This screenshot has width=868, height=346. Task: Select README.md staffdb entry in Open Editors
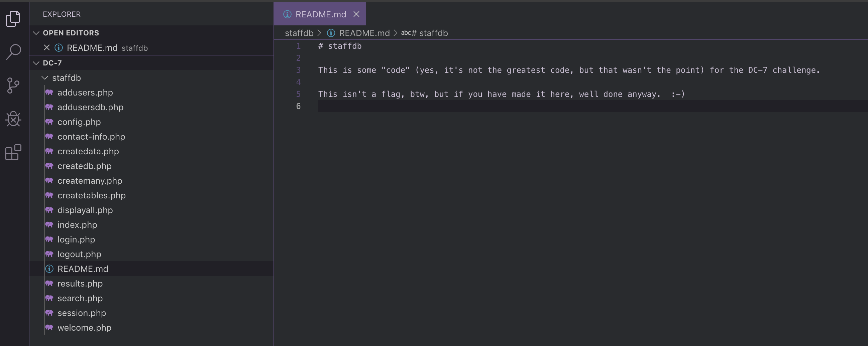point(151,48)
